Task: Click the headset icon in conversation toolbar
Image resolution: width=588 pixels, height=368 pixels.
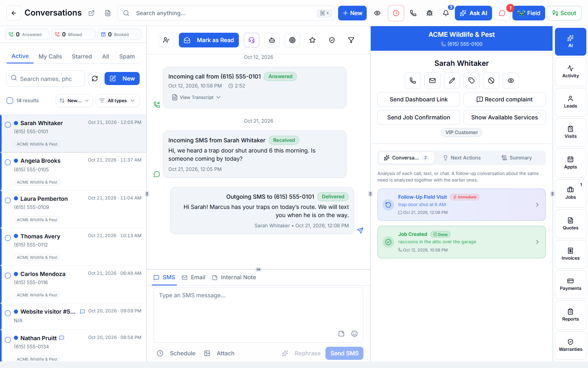Action: (252, 40)
